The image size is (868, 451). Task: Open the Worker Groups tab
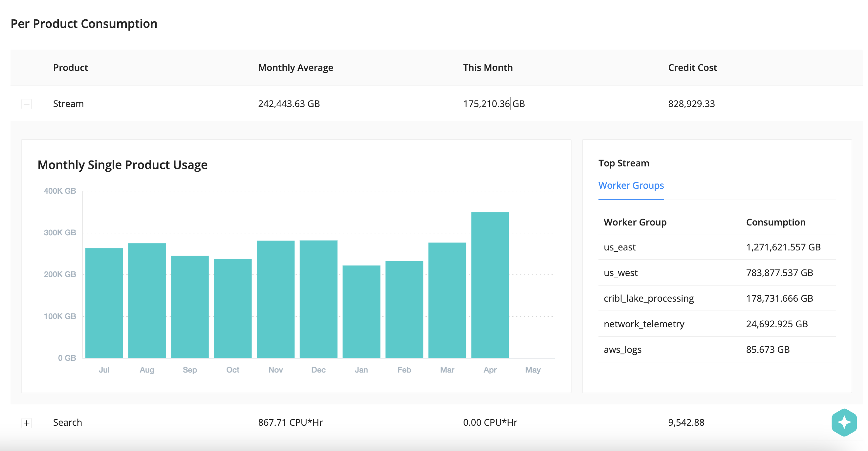click(x=630, y=185)
